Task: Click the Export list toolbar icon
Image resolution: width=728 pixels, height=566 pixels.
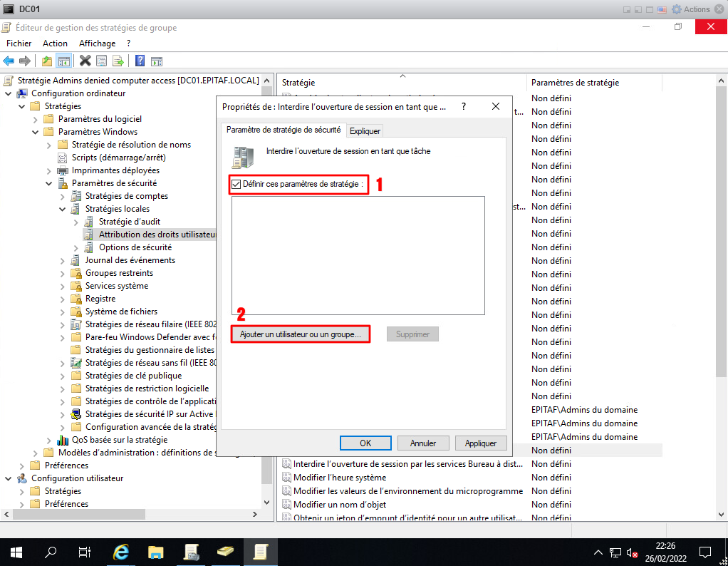Action: pos(118,61)
